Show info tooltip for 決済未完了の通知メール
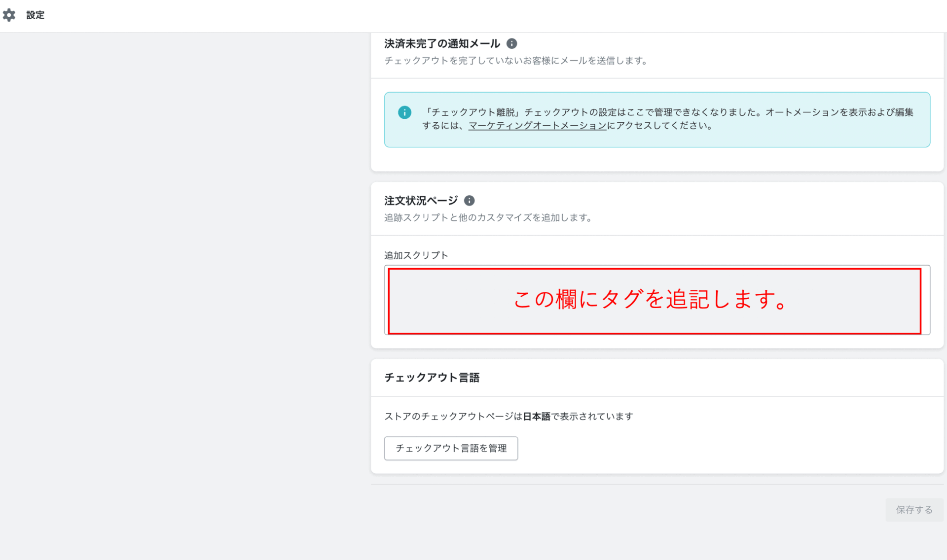 click(512, 44)
